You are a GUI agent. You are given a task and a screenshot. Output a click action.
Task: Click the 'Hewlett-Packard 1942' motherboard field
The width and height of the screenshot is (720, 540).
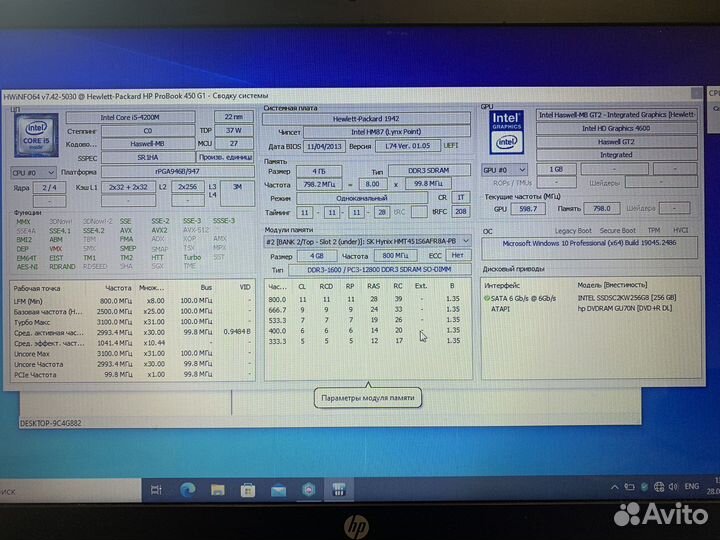[x=366, y=118]
